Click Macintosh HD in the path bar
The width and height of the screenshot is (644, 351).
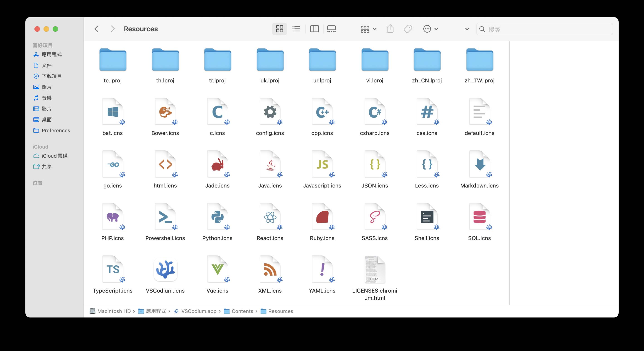[x=110, y=311]
